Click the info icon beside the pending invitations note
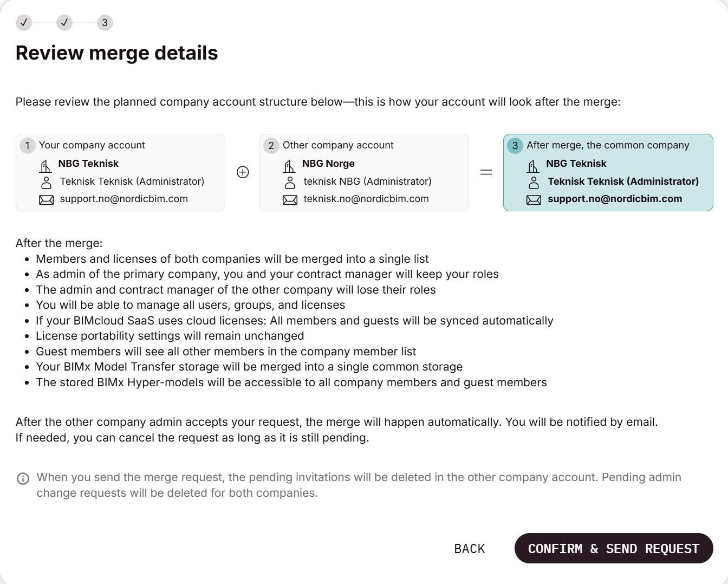The height and width of the screenshot is (584, 728). (x=23, y=478)
